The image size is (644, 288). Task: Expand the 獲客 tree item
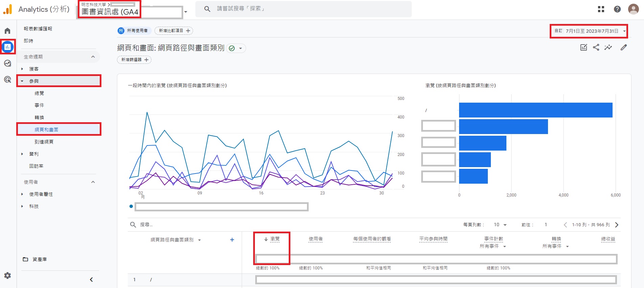click(x=22, y=69)
